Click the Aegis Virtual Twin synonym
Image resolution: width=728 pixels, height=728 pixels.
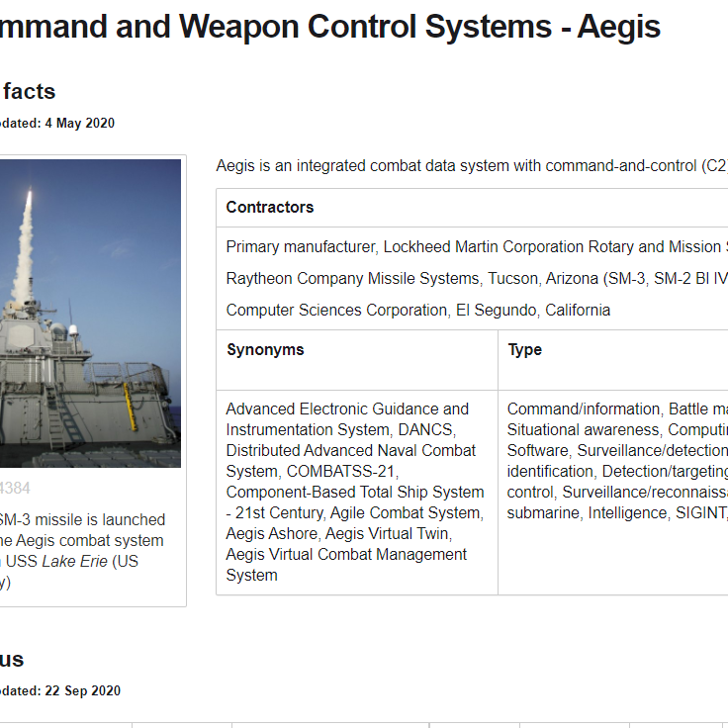pos(387,533)
